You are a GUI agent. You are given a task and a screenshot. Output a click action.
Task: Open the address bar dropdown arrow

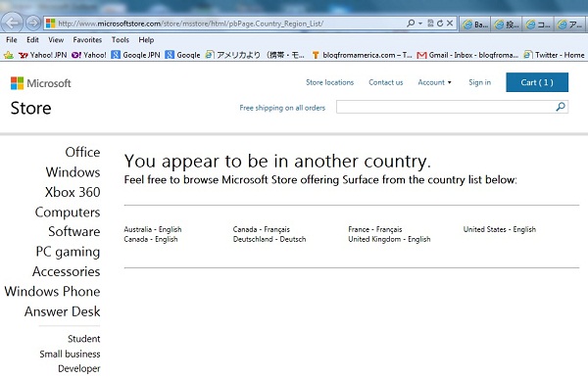point(420,24)
